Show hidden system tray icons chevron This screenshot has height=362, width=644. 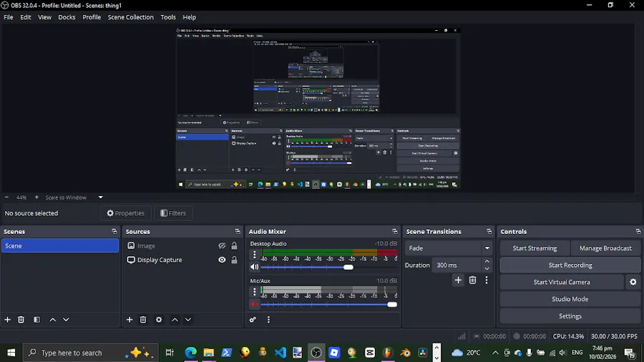(495, 353)
